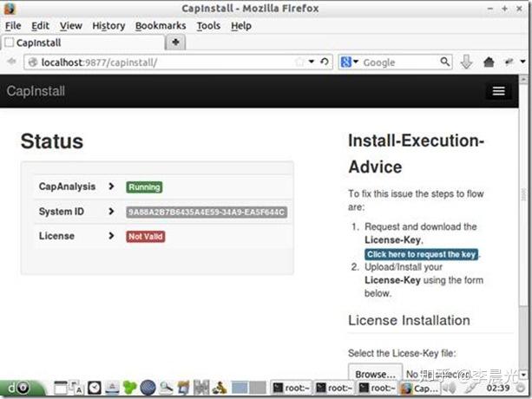Open the magnifying glass search tool in taskbar
The width and height of the screenshot is (532, 399).
(166, 388)
